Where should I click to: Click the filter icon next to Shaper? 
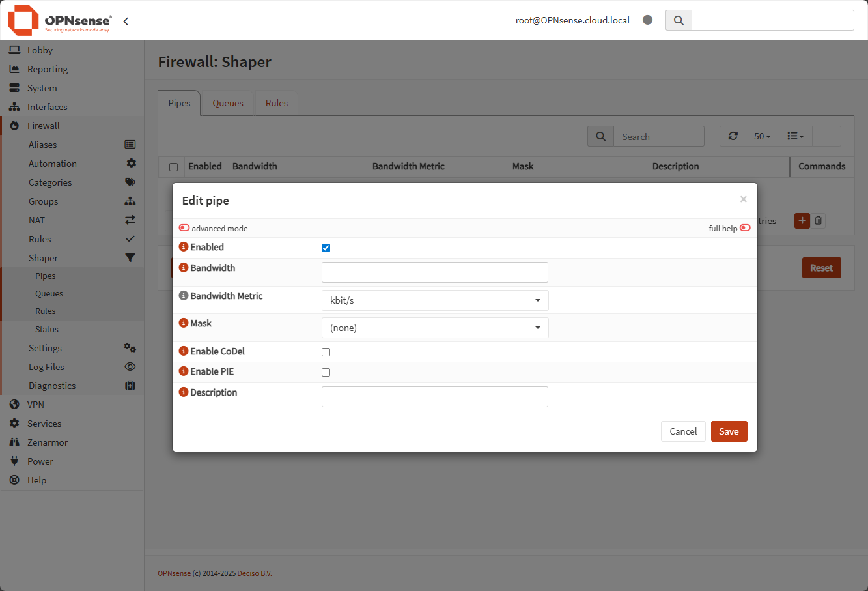coord(130,257)
